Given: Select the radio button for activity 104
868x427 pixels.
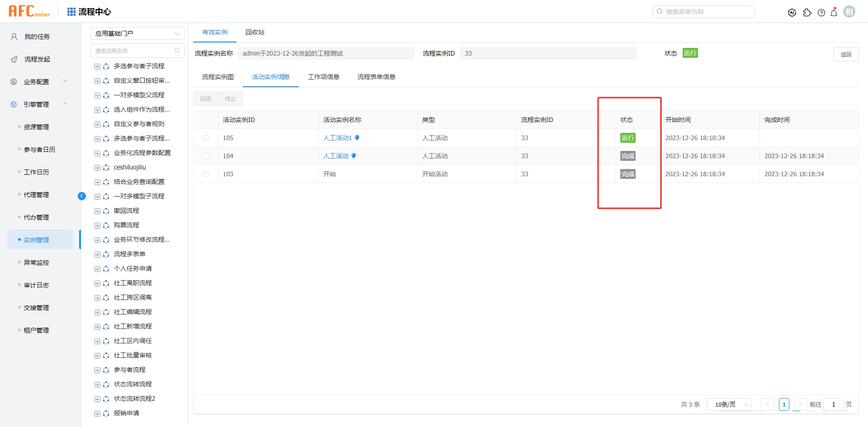Looking at the screenshot, I should pyautogui.click(x=206, y=155).
